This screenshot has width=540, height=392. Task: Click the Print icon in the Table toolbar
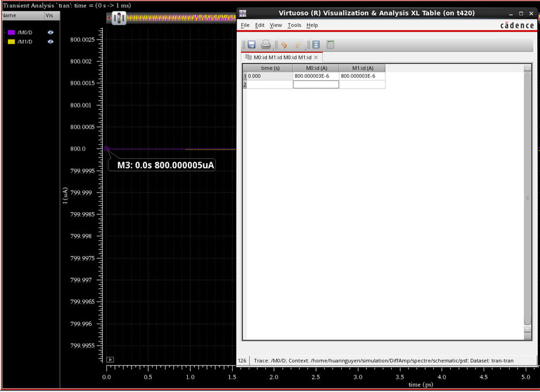tap(265, 44)
